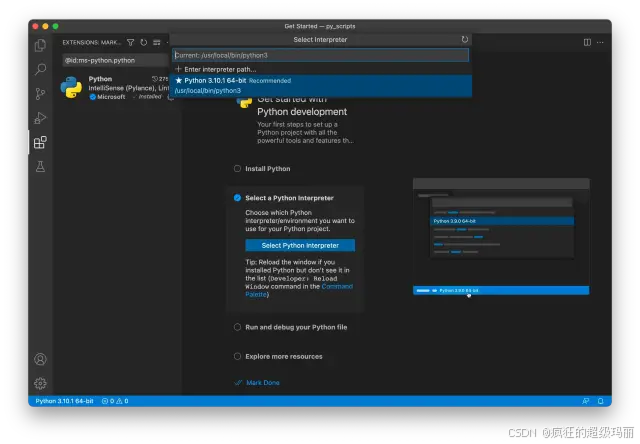Click feedback icon in status bar
Image resolution: width=640 pixels, height=444 pixels.
click(x=586, y=401)
